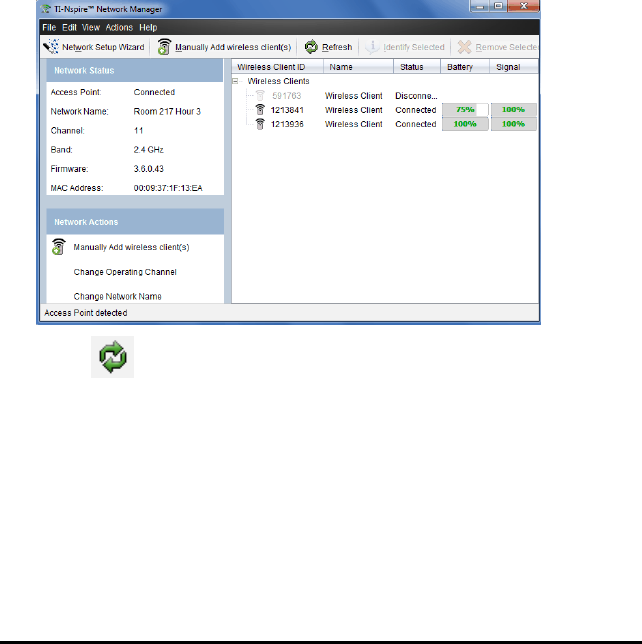
Task: Click Wireless Client name in 591763 row
Action: 354,96
